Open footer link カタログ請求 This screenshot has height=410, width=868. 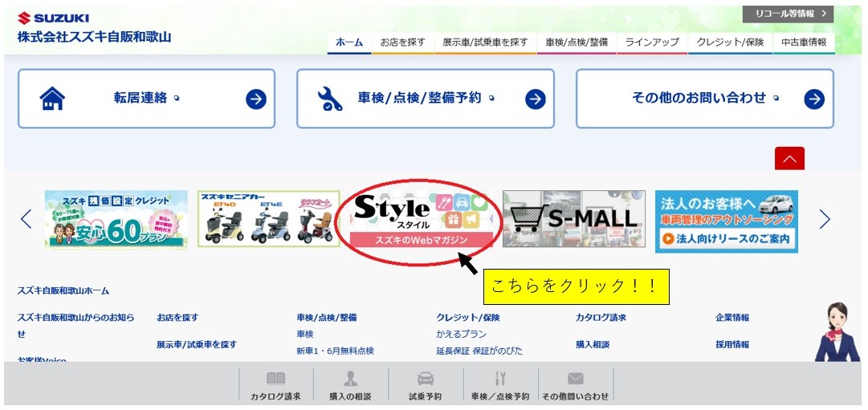click(601, 318)
